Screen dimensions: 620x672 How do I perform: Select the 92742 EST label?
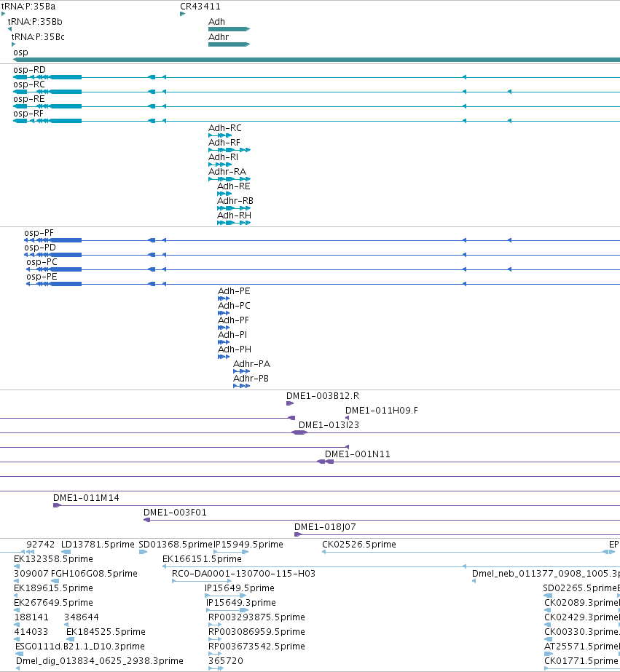(x=41, y=545)
